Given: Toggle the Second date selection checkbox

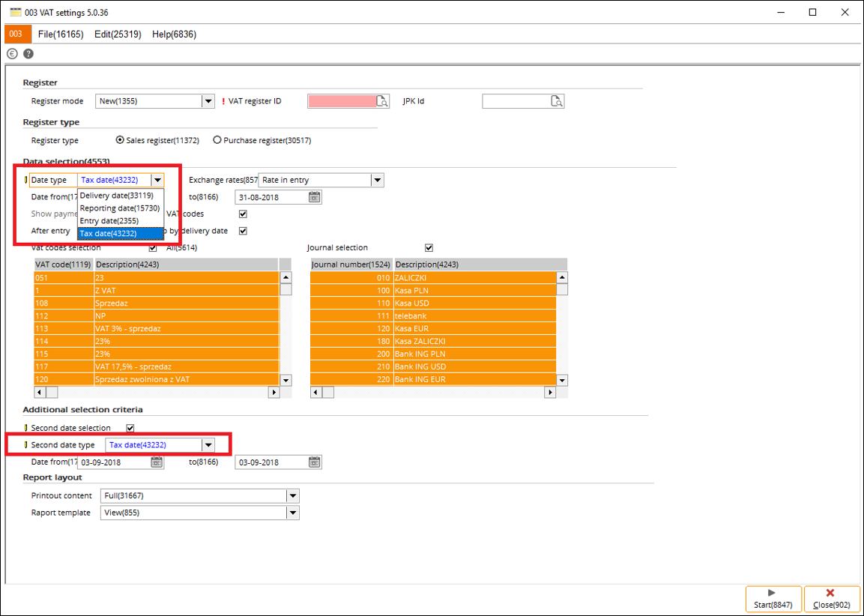Looking at the screenshot, I should [130, 428].
